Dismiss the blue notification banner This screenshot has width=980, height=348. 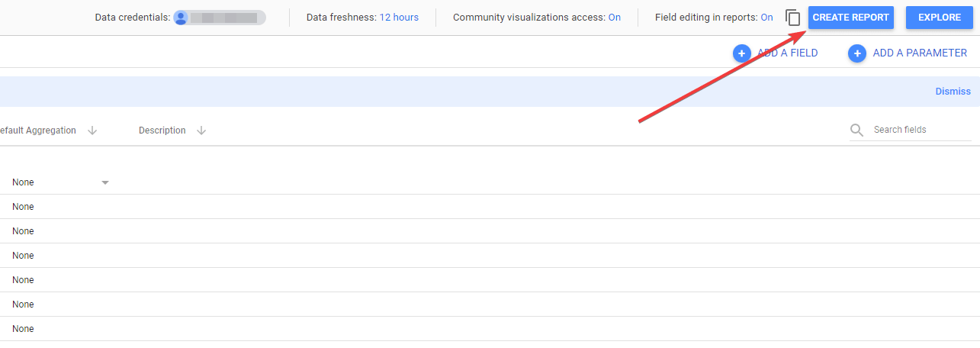(x=953, y=92)
